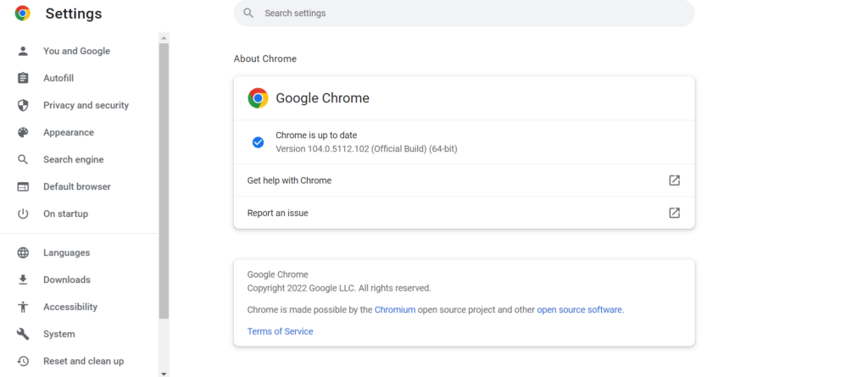
Task: Click external-link icon for Get help with Chrome
Action: pos(674,180)
